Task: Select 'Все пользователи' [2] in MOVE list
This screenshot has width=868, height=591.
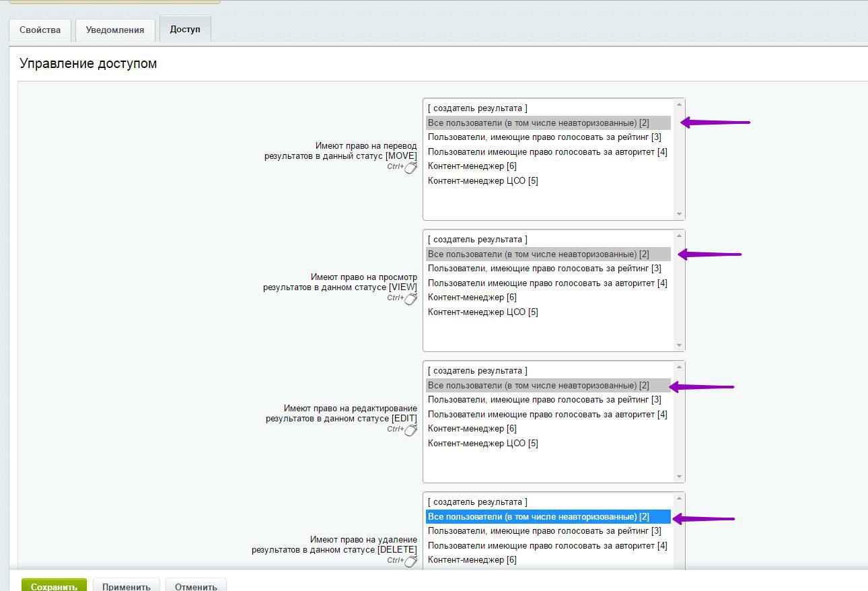Action: 548,123
